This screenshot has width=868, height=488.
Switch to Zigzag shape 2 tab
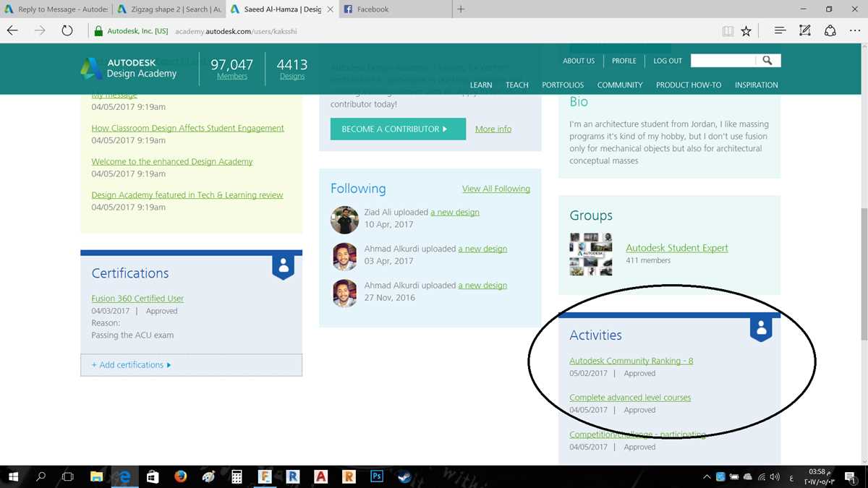point(169,9)
